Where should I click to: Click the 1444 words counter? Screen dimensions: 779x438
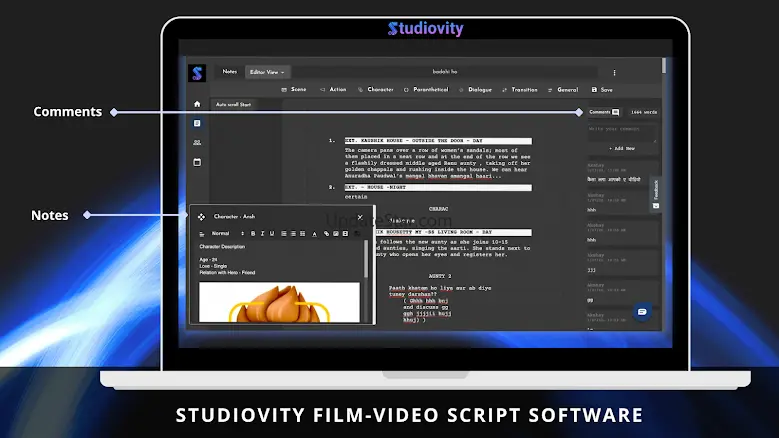[x=644, y=112]
